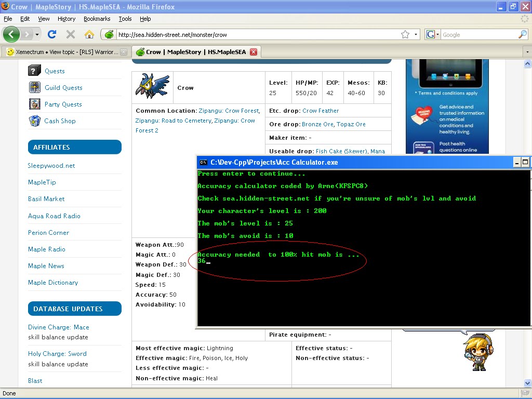532x399 pixels.
Task: Open the Edit menu
Action: [x=25, y=19]
